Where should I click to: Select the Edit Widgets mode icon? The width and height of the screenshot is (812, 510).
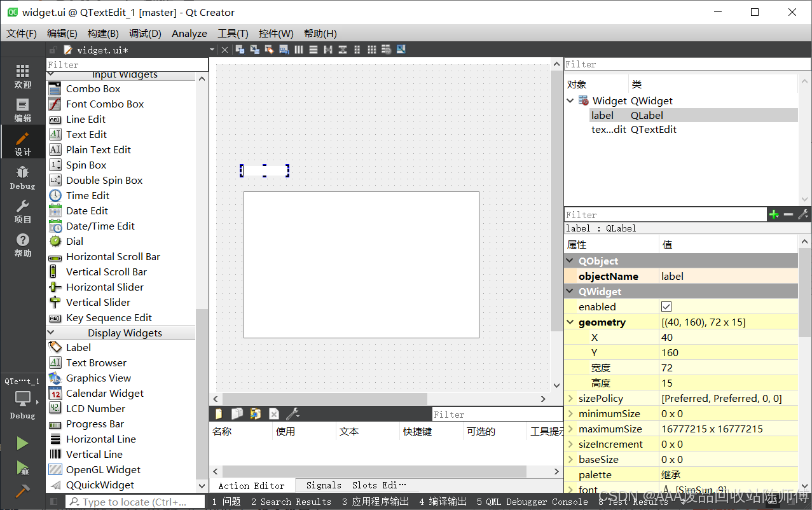(x=240, y=50)
